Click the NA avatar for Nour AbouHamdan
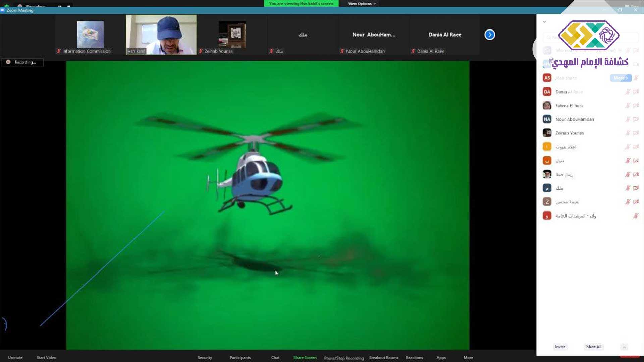 tap(547, 119)
